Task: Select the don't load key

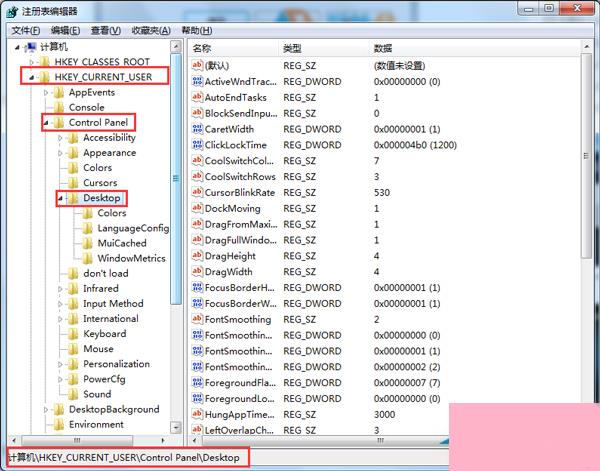Action: click(106, 274)
